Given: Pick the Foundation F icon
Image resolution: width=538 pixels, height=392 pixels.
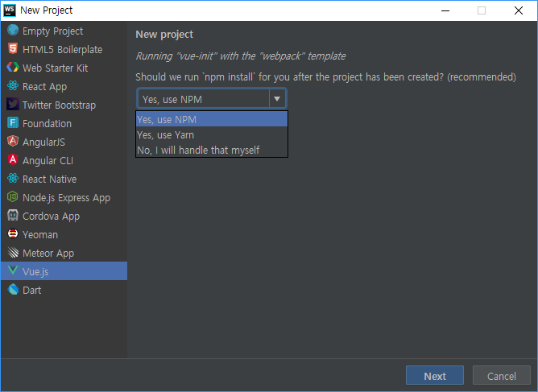Looking at the screenshot, I should [13, 123].
